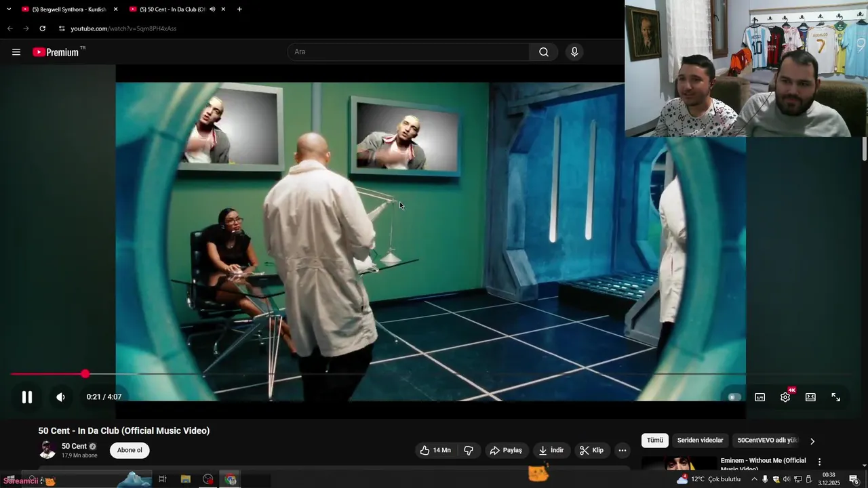Click the YouTube search input field

point(409,52)
